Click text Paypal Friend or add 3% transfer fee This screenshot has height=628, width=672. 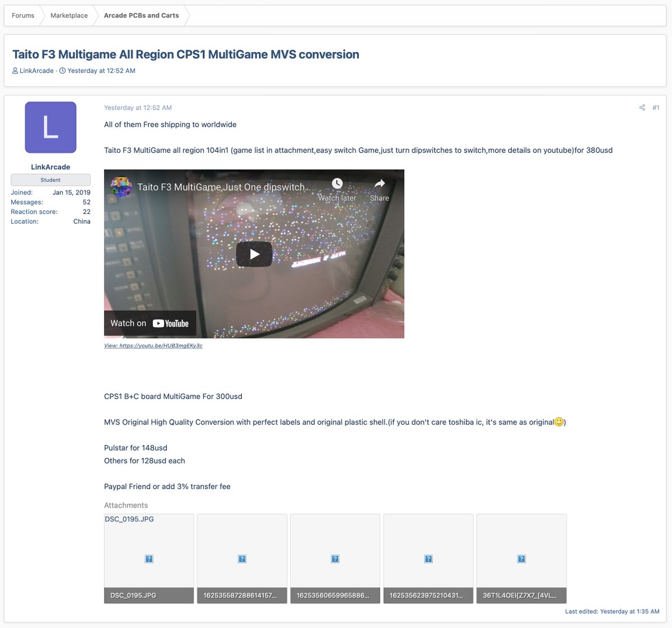[x=167, y=486]
